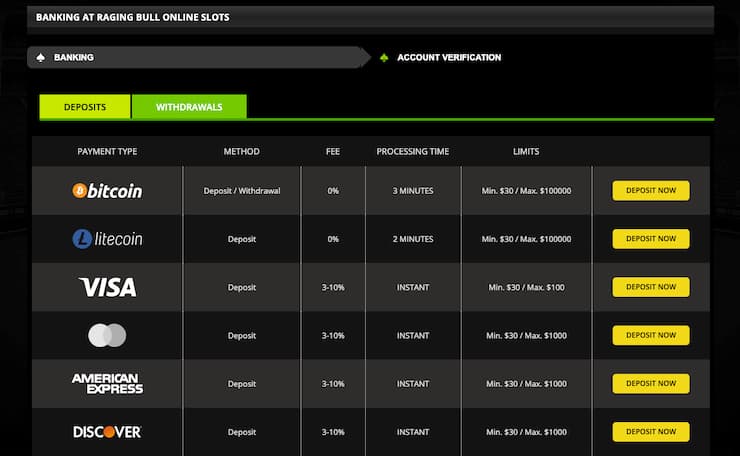Screen dimensions: 740x456
Task: Click Deposit Now in Mastercard row
Action: (651, 335)
